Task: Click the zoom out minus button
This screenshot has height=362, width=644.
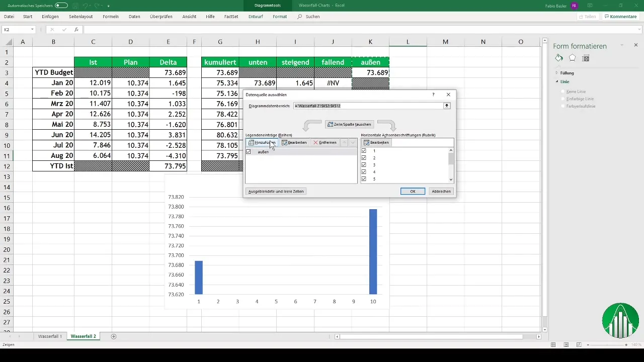Action: pyautogui.click(x=587, y=345)
